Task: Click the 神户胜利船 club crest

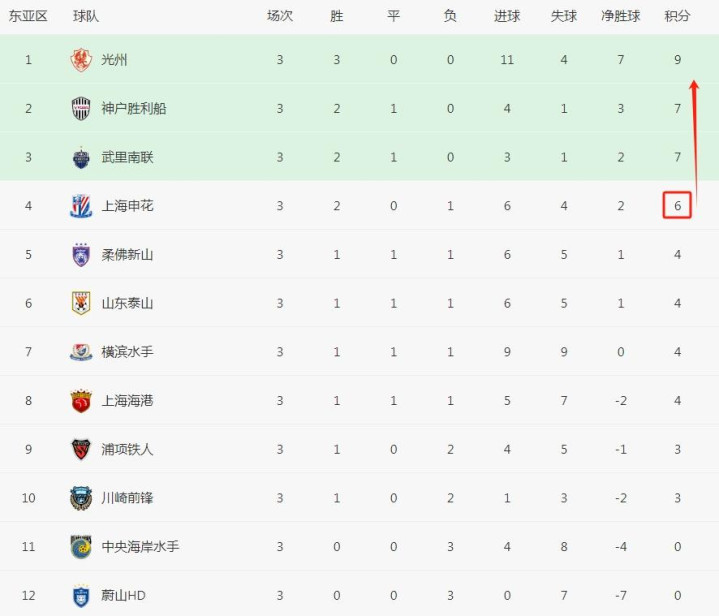Action: click(81, 109)
